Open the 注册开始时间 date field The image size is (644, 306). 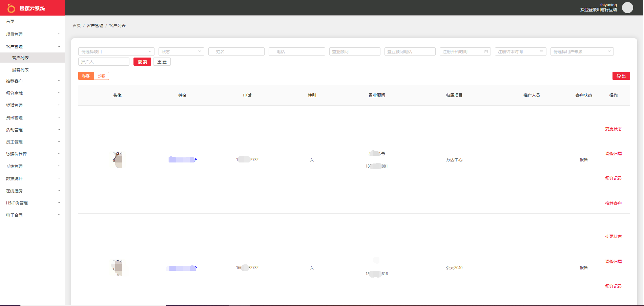point(465,51)
